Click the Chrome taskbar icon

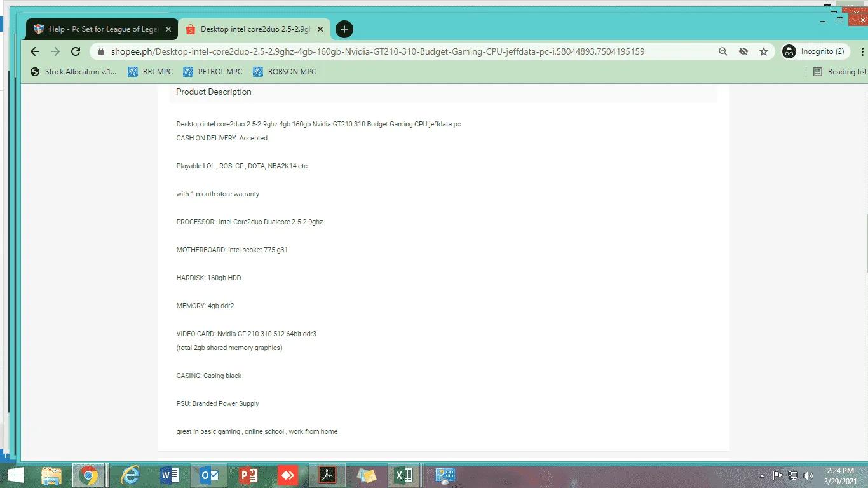pyautogui.click(x=88, y=475)
